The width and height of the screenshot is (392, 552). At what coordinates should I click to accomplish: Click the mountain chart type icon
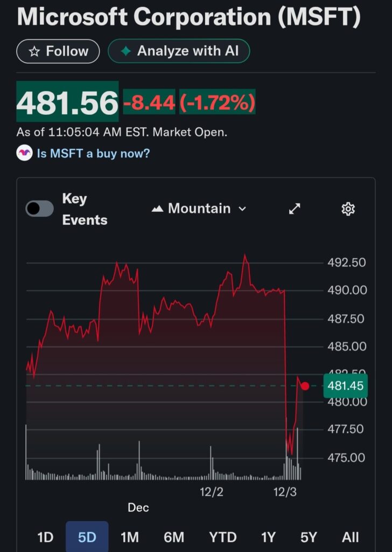157,209
